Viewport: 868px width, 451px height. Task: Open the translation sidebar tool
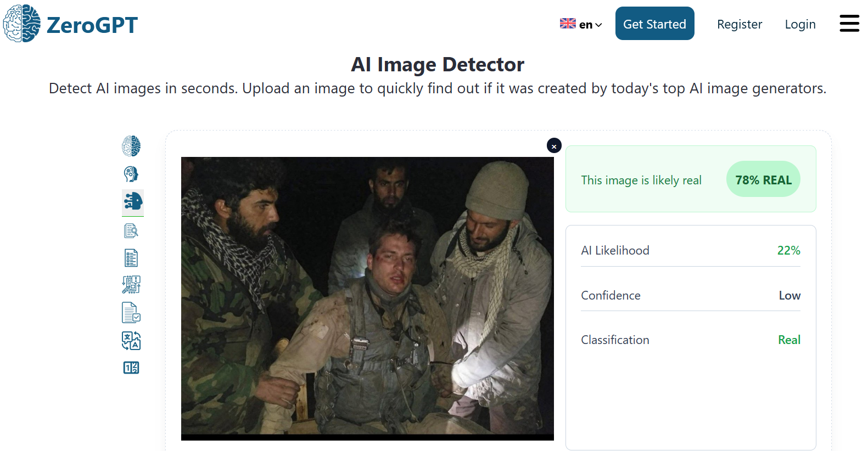pos(131,341)
